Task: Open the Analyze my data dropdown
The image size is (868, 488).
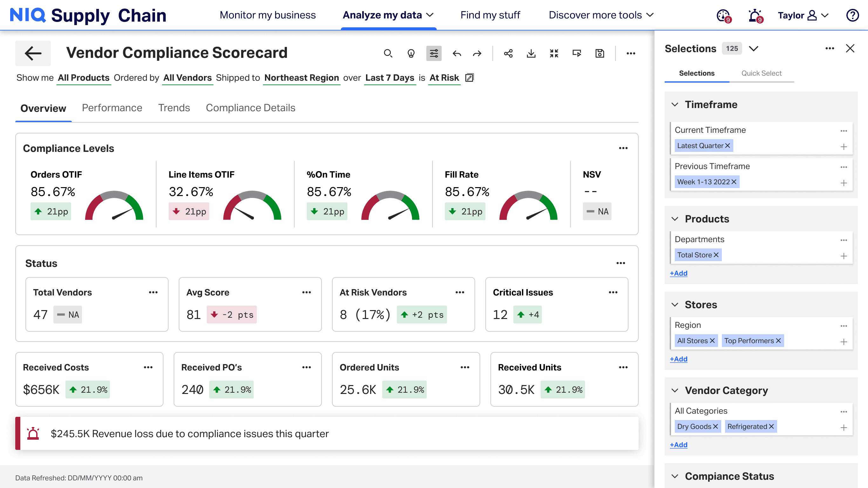Action: click(x=388, y=15)
